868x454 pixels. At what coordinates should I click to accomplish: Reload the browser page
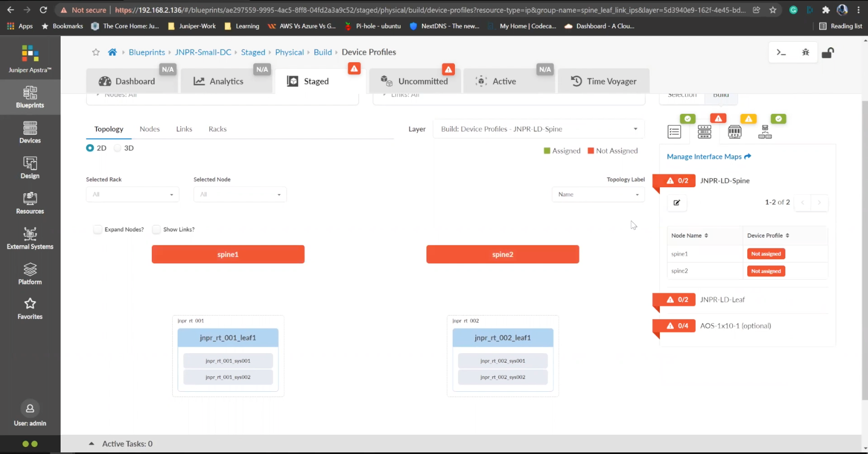(x=43, y=10)
